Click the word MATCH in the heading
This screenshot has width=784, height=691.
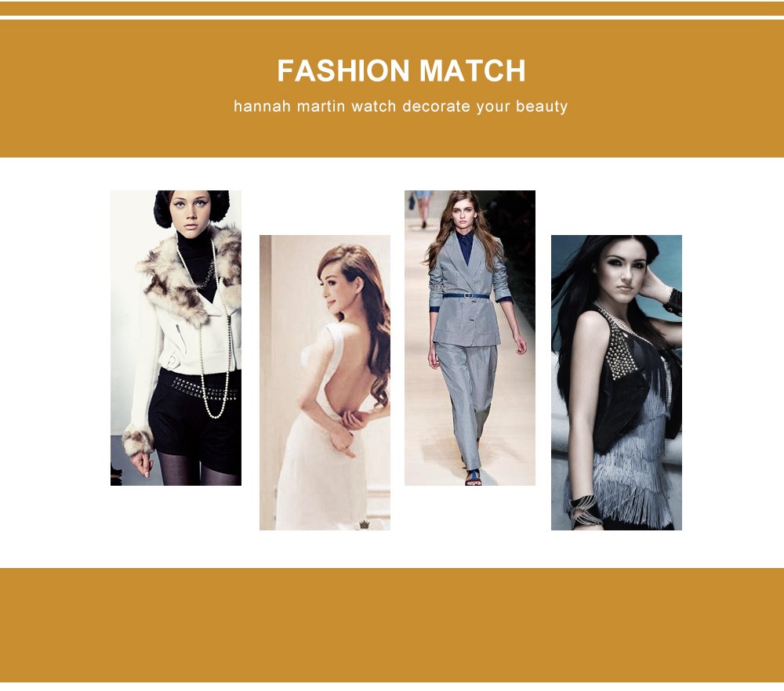pyautogui.click(x=473, y=71)
